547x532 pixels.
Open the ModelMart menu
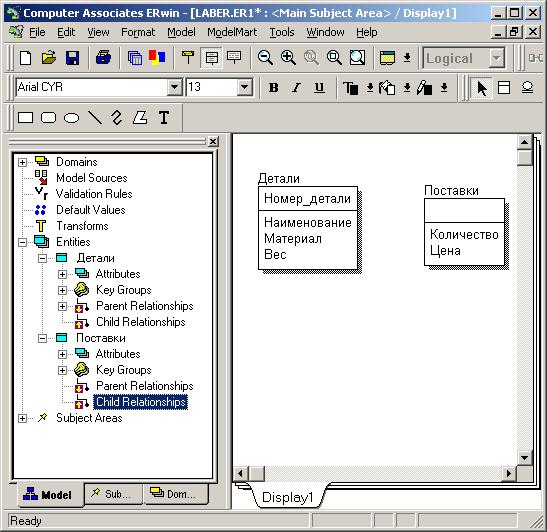point(232,32)
